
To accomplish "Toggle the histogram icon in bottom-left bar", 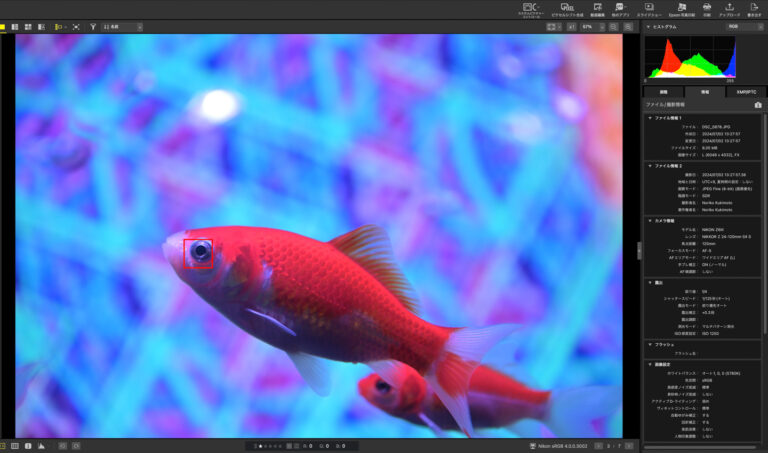I will (x=41, y=445).
